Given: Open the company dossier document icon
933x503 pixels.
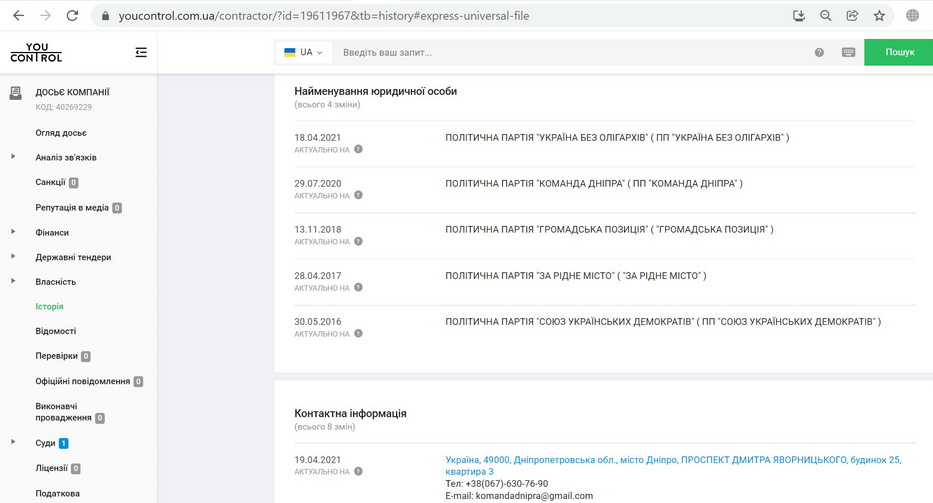Looking at the screenshot, I should (15, 93).
